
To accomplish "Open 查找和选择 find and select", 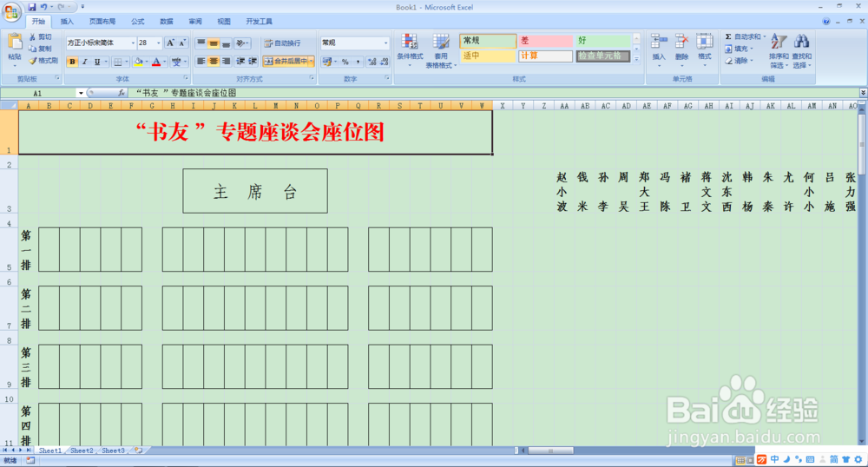I will coord(801,49).
